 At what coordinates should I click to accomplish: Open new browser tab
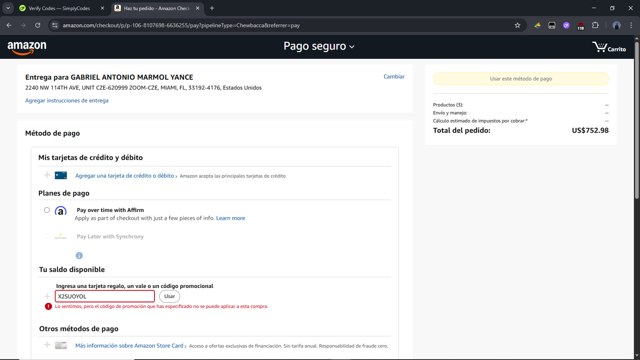pyautogui.click(x=212, y=8)
